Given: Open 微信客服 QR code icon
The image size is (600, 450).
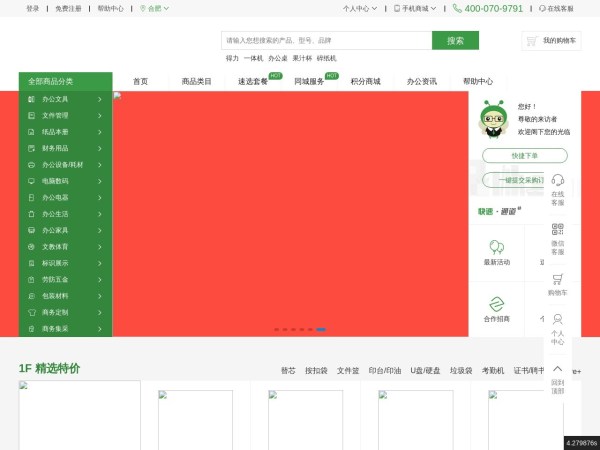Looking at the screenshot, I should (558, 229).
